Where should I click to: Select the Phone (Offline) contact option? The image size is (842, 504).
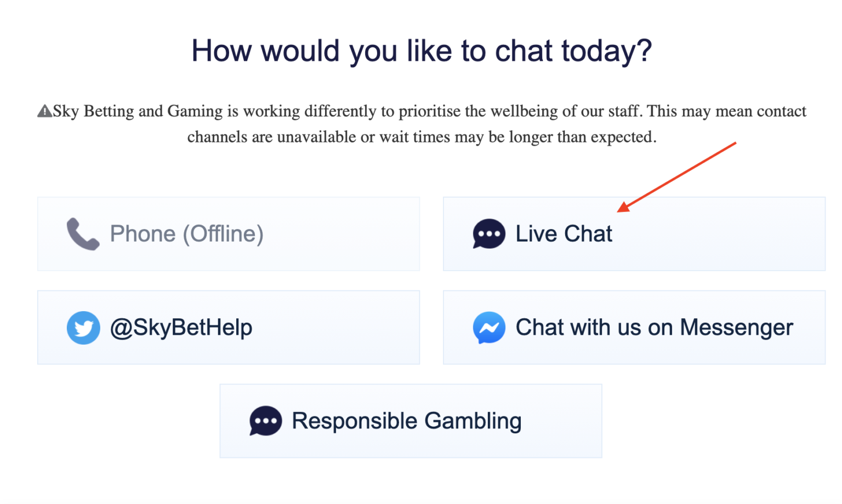(x=229, y=234)
